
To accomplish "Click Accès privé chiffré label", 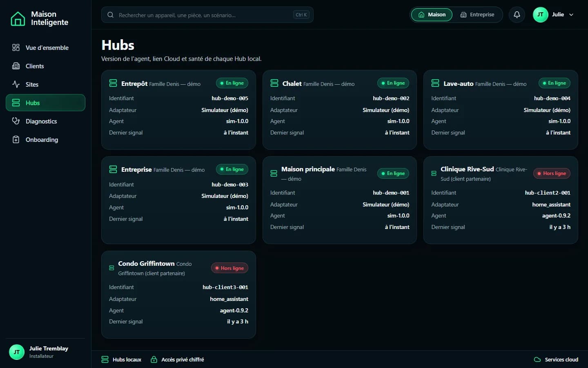I will [183, 359].
